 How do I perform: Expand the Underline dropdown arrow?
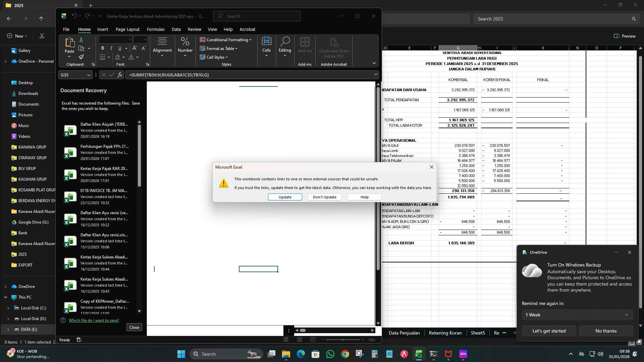pos(126,48)
